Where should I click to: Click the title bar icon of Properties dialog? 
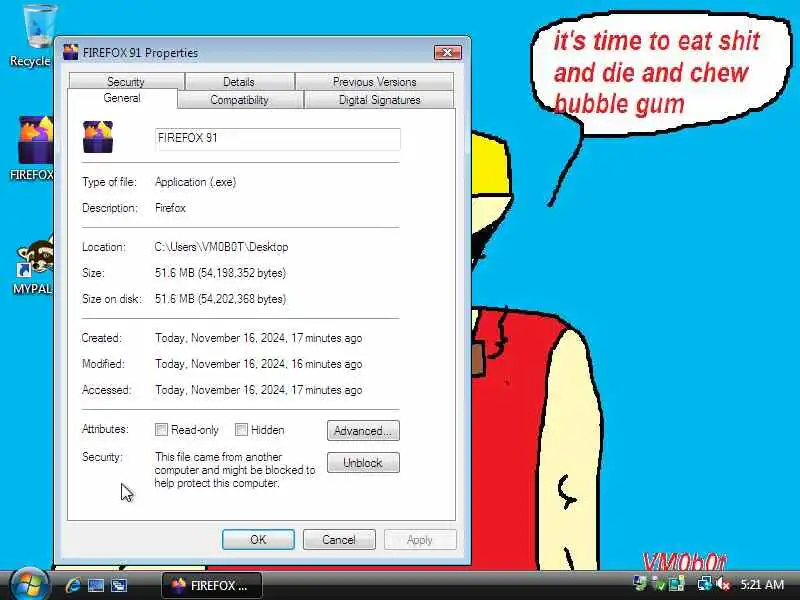pos(70,52)
